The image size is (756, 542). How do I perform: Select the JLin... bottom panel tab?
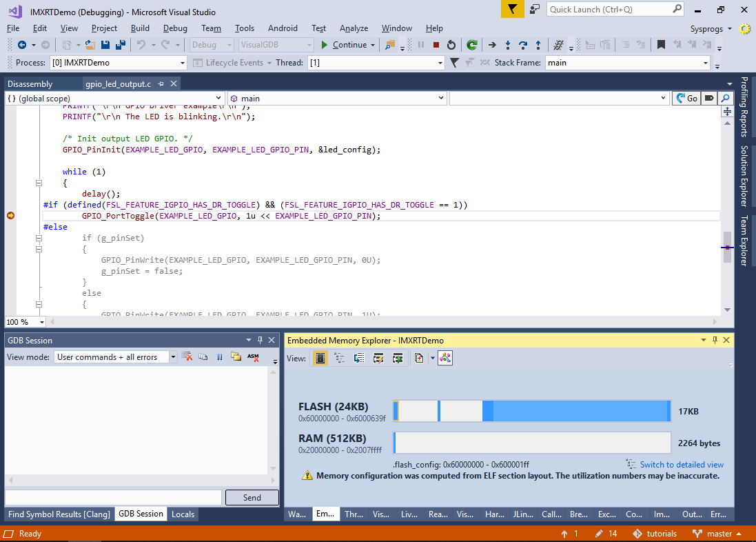(522, 514)
